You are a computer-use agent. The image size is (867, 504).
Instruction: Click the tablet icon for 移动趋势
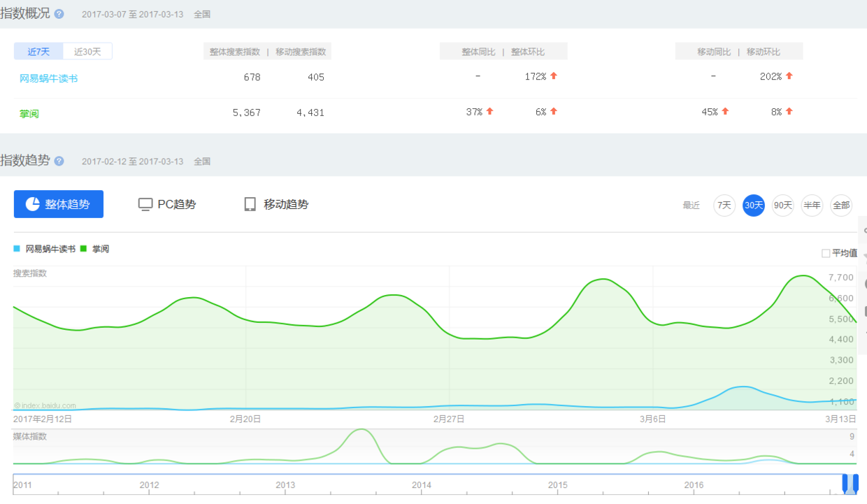pos(250,204)
